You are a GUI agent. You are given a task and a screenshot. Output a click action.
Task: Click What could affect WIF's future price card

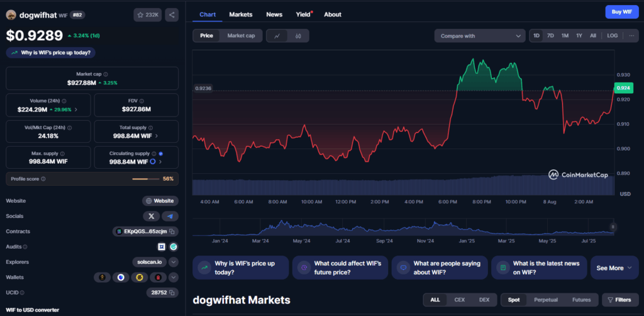point(340,268)
